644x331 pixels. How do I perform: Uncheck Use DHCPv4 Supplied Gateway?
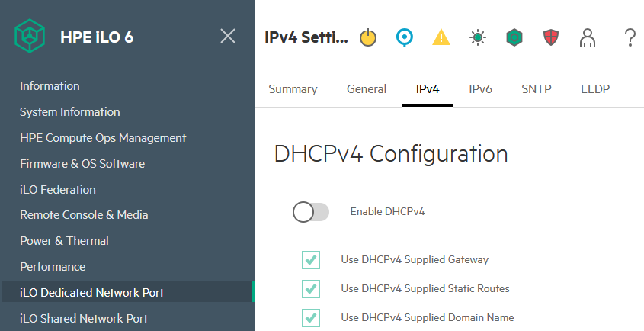coord(311,260)
